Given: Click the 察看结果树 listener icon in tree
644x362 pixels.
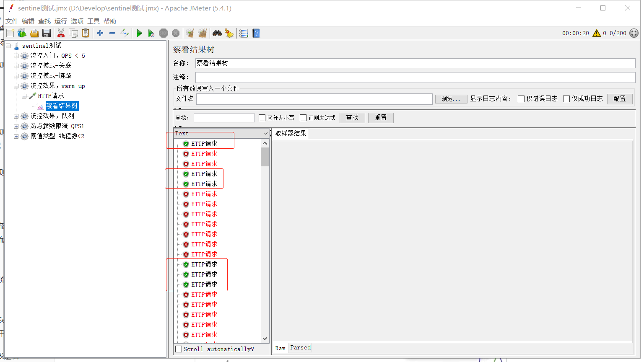Looking at the screenshot, I should click(x=41, y=106).
